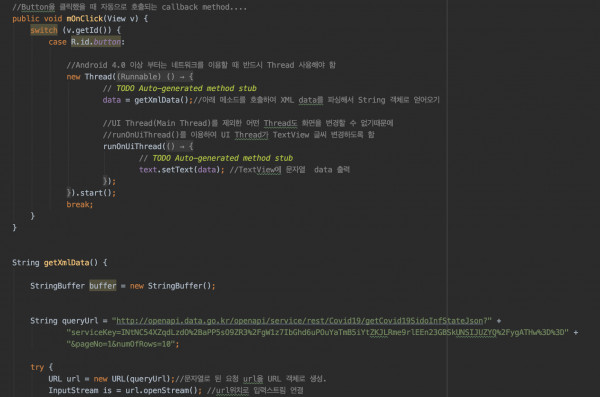Click the pageNo and numOfRows string
This screenshot has height=397, width=600.
coord(121,344)
